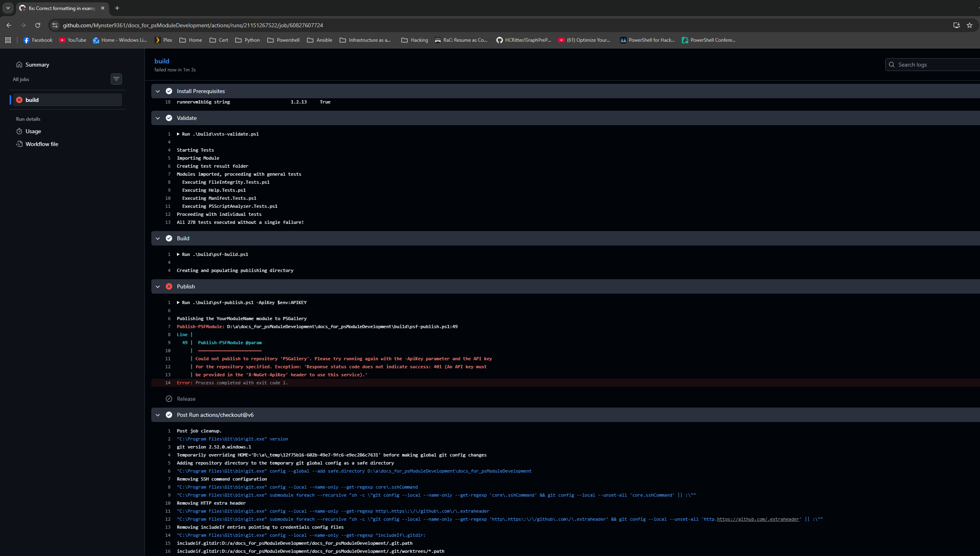This screenshot has height=556, width=980.
Task: Expand the Run vsts-validate.ps1 command details
Action: (178, 134)
